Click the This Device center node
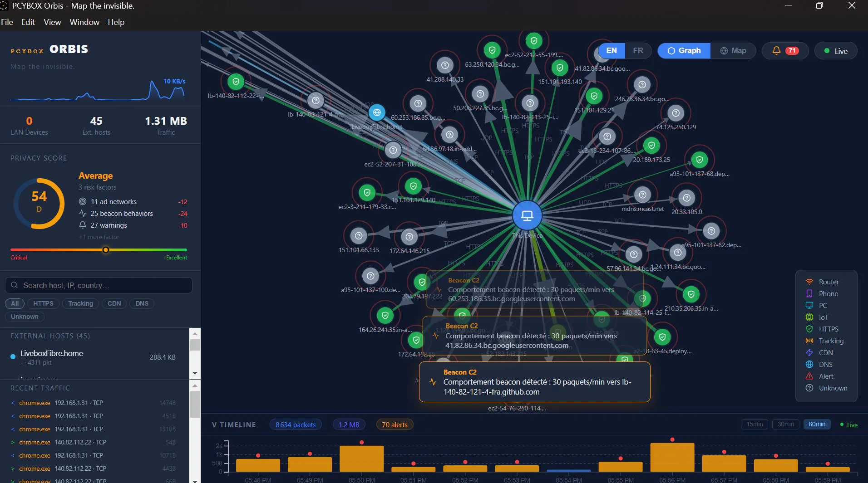The height and width of the screenshot is (483, 868). (x=527, y=215)
